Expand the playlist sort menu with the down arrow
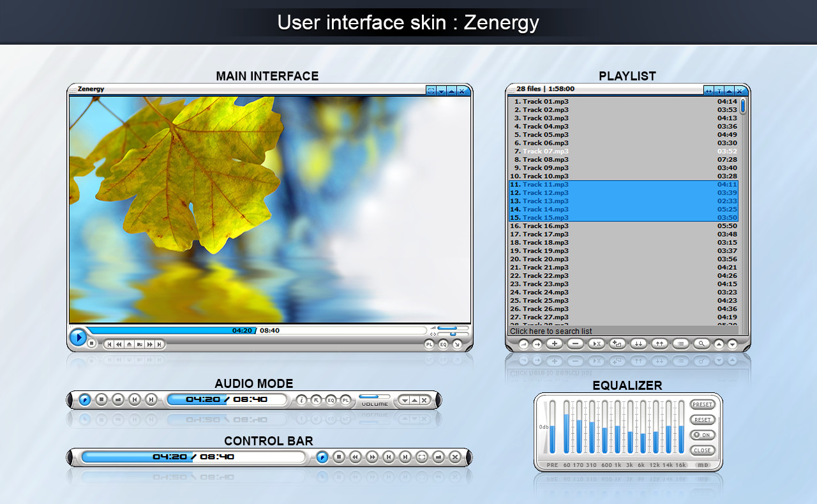The height and width of the screenshot is (504, 817). click(x=732, y=343)
